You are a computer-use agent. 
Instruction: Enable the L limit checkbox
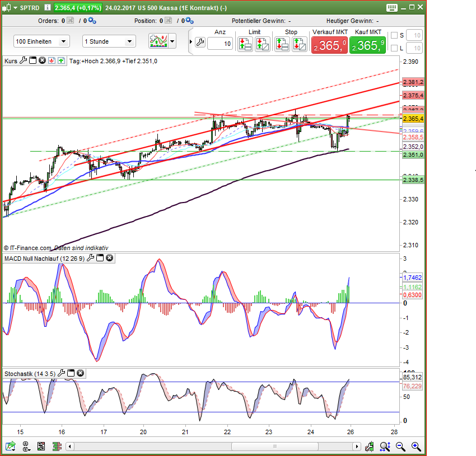point(394,48)
